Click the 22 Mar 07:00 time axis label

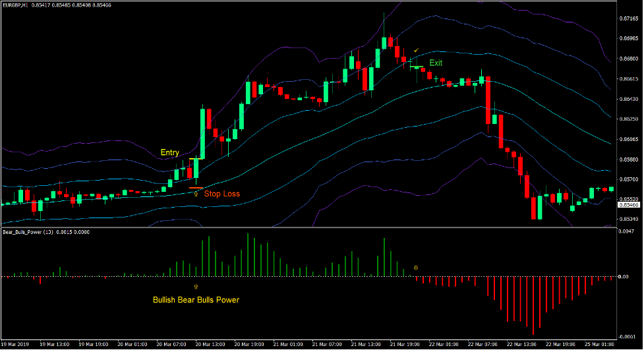(483, 344)
